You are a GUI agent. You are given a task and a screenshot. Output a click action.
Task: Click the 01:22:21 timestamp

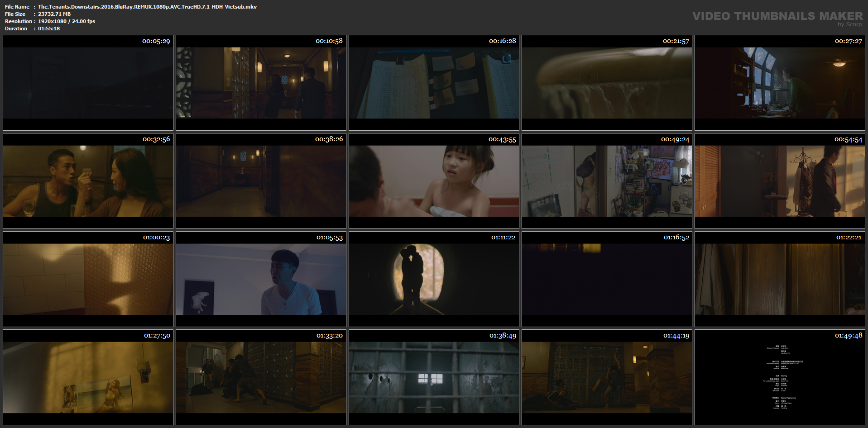point(849,238)
